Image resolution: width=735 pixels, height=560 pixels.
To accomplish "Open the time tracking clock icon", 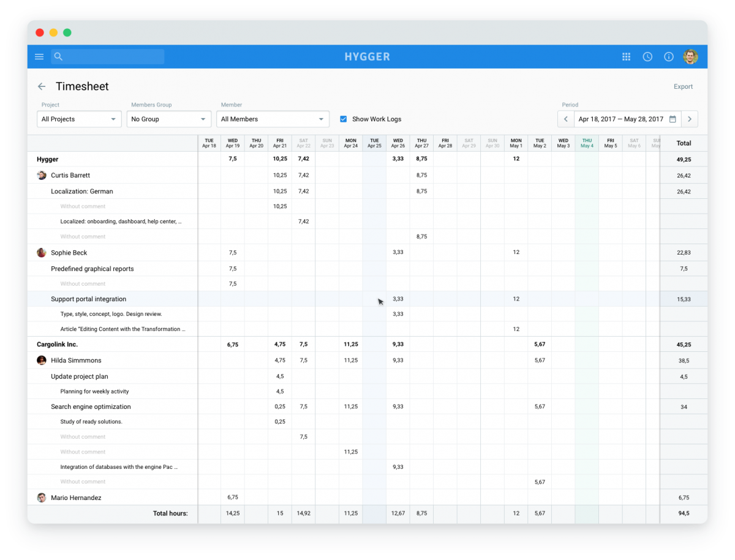I will tap(647, 57).
